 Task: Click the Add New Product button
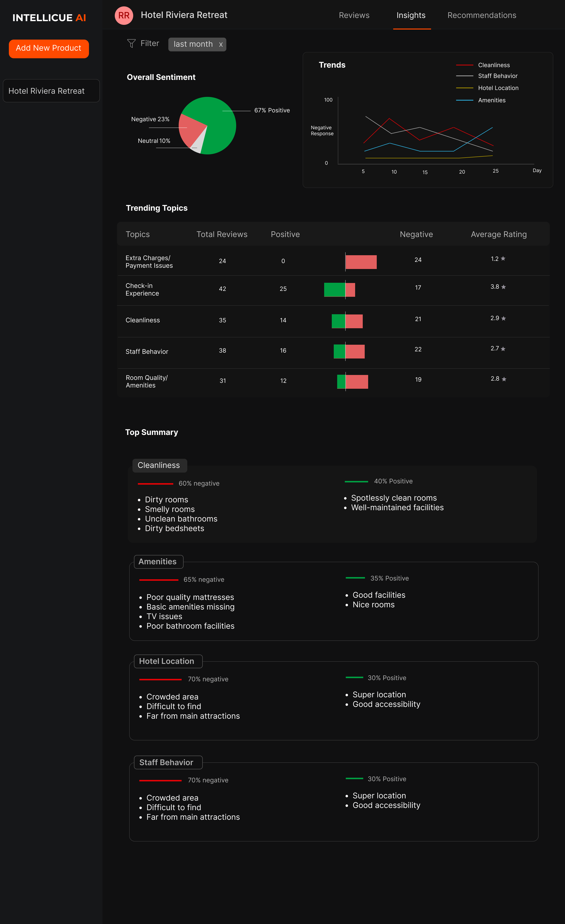point(49,49)
